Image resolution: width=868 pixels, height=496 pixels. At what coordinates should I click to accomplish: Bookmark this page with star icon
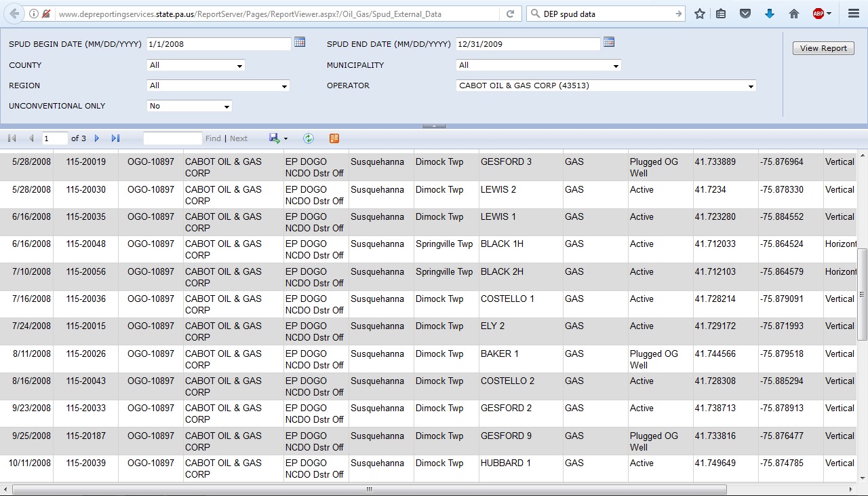700,14
